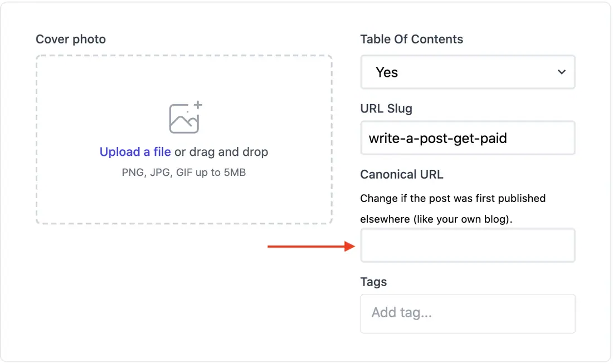This screenshot has height=364, width=613.
Task: Focus the empty Canonical URL input box
Action: [468, 245]
